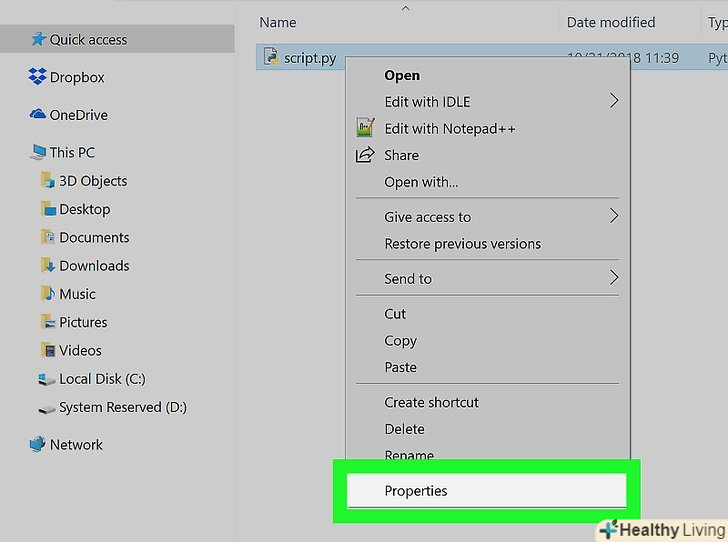Expand the Give access to submenu arrow
The width and height of the screenshot is (728, 542).
(x=614, y=216)
